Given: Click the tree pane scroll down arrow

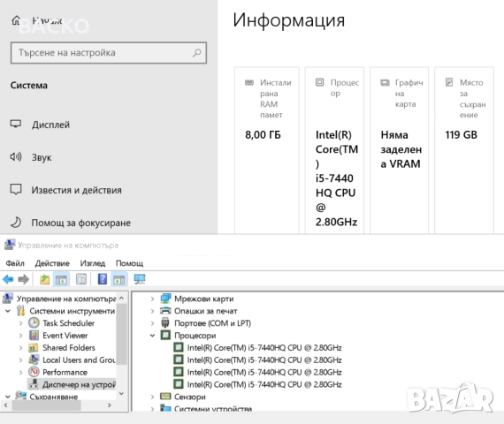Looking at the screenshot, I should tap(121, 393).
